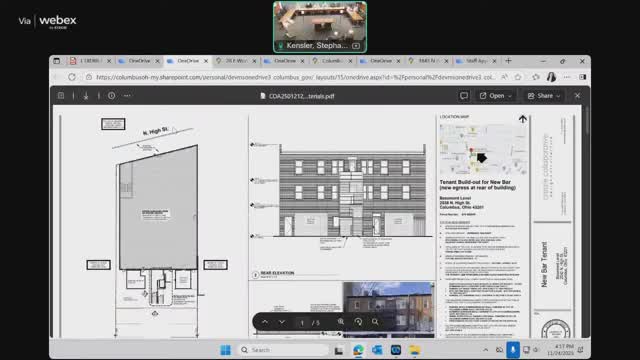This screenshot has height=360, width=640.
Task: Select the active OneDrive tab
Action: click(188, 61)
